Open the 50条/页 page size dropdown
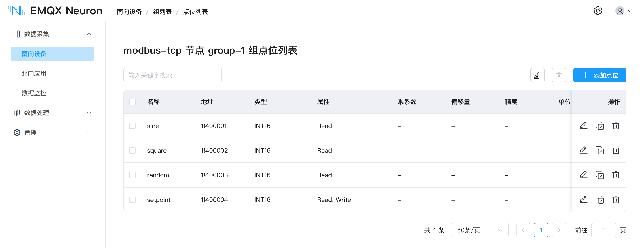The width and height of the screenshot is (644, 248). point(480,230)
